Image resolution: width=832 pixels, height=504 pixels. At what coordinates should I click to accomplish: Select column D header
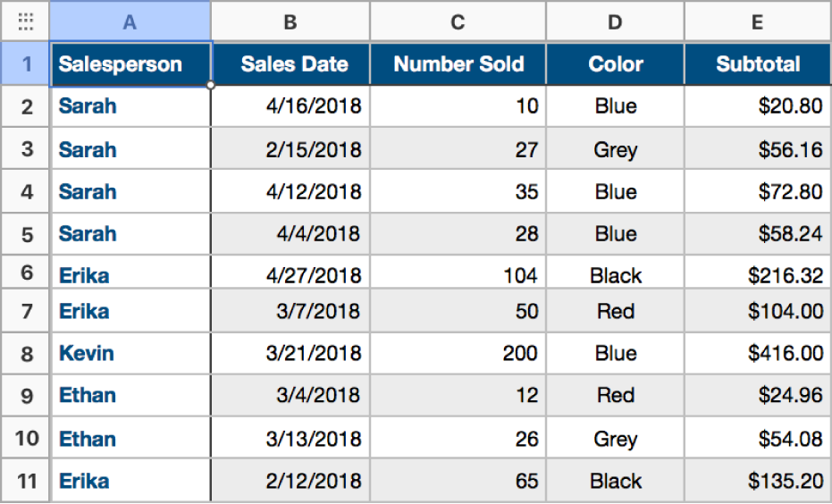click(x=616, y=21)
